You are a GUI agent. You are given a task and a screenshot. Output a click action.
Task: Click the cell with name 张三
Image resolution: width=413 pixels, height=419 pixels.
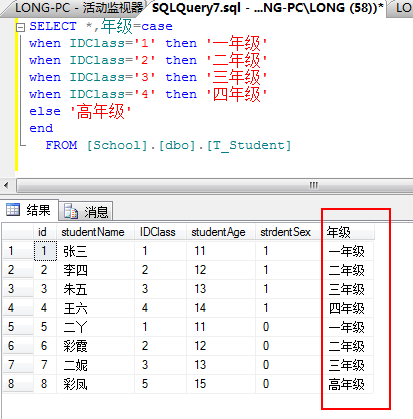click(x=95, y=251)
